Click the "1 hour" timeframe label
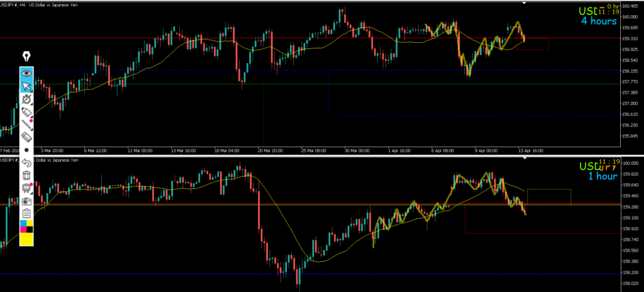Screen dimensions: 644x292 coord(602,176)
